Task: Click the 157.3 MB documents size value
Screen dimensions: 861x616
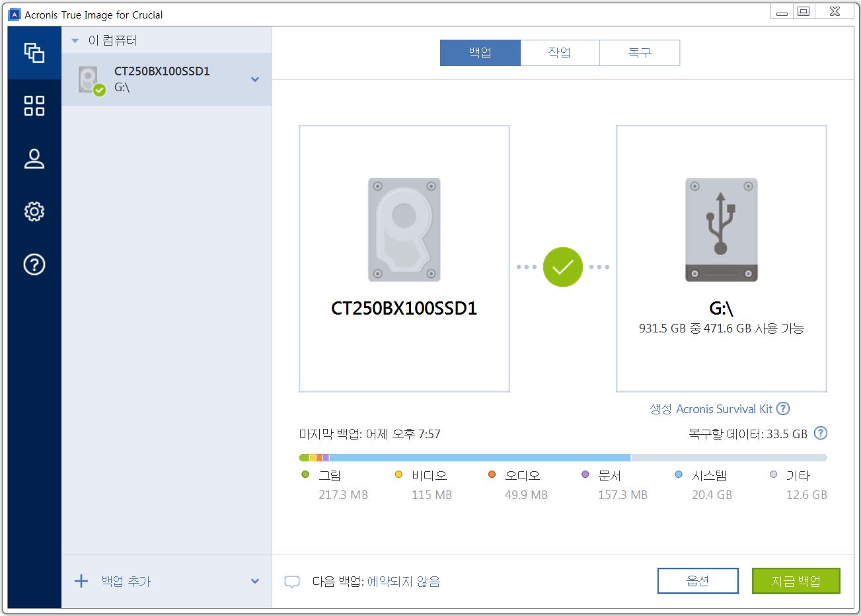Action: tap(622, 494)
